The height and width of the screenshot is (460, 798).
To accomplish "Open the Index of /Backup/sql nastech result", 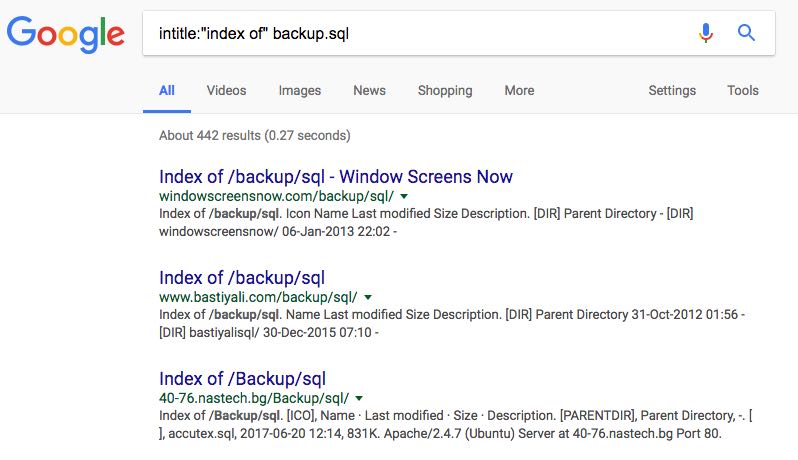I will point(242,379).
